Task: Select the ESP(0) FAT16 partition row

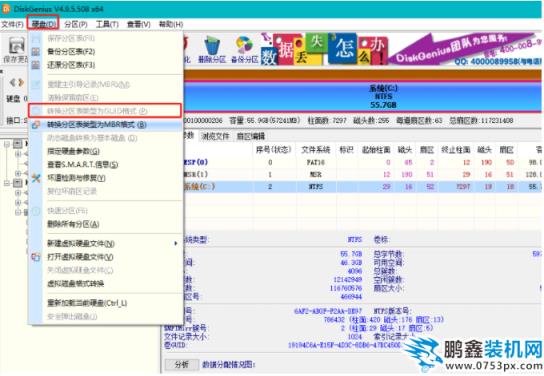Action: tap(362, 162)
